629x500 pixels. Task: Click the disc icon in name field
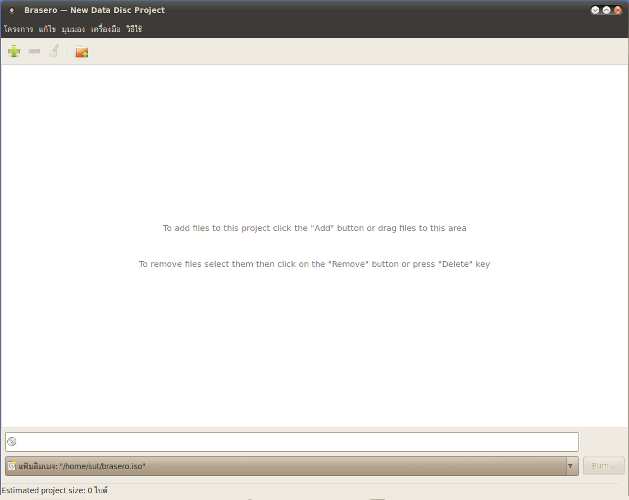12,442
